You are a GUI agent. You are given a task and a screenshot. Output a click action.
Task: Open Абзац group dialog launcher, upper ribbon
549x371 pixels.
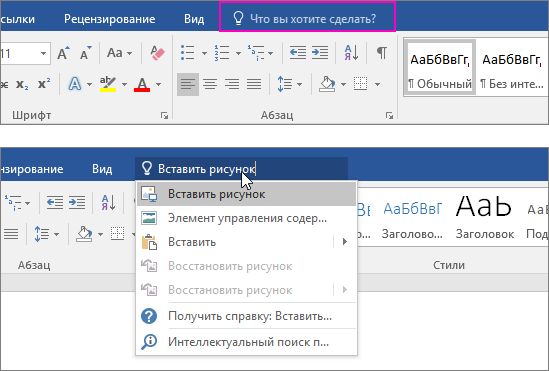pos(389,116)
